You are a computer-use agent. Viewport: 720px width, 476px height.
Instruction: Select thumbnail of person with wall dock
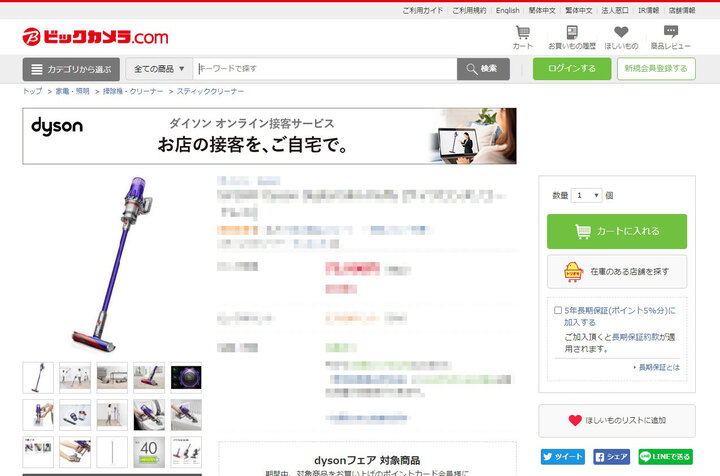[112, 414]
